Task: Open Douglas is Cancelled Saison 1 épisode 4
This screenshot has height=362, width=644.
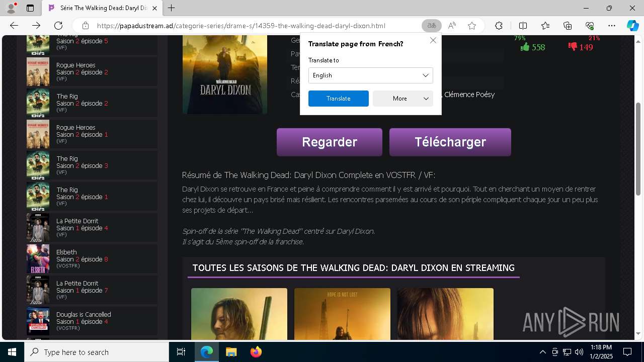Action: pyautogui.click(x=92, y=321)
